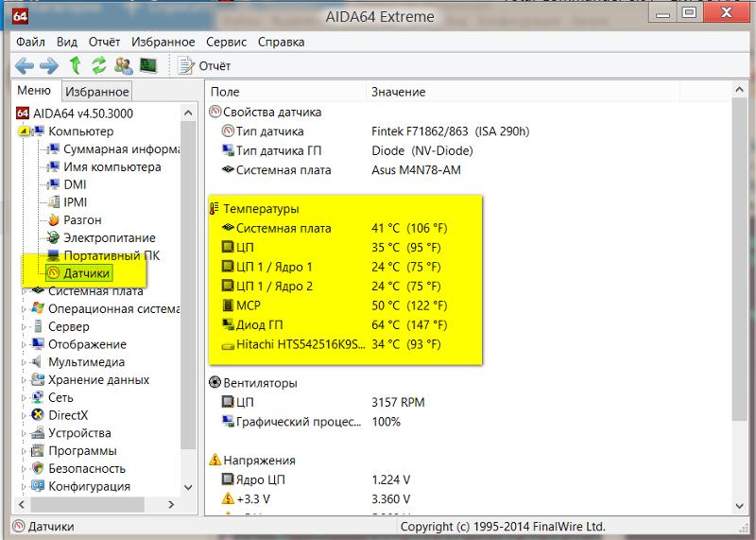Open the Сервис menu
Image resolution: width=756 pixels, height=540 pixels.
pyautogui.click(x=226, y=42)
